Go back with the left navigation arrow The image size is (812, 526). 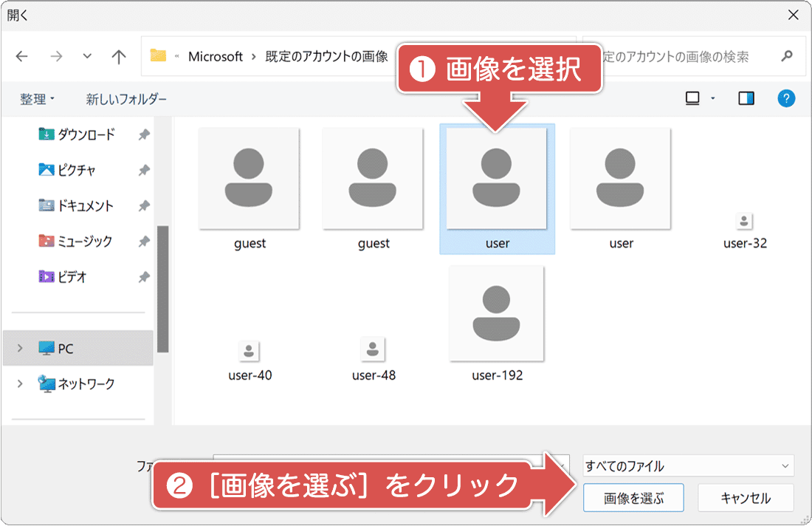click(x=21, y=56)
